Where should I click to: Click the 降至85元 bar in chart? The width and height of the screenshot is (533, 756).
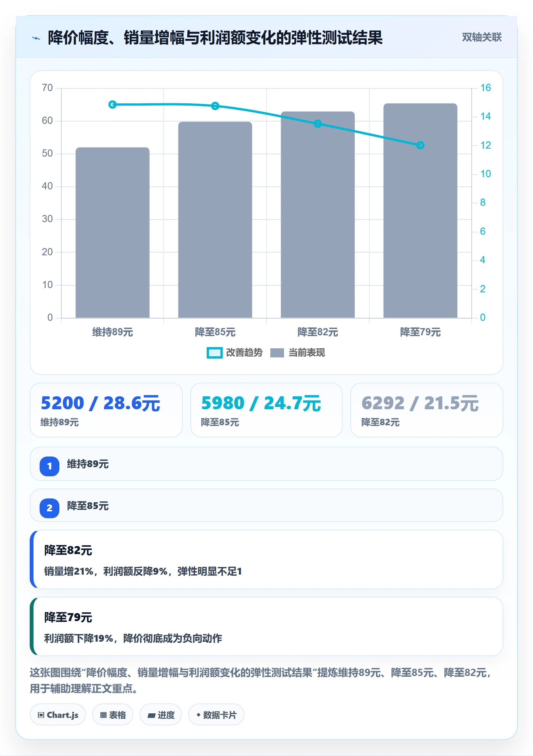tap(215, 220)
